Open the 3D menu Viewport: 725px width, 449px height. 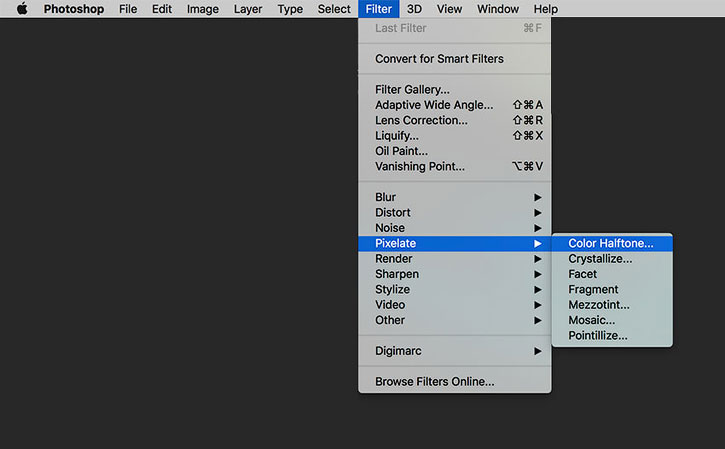click(x=414, y=9)
